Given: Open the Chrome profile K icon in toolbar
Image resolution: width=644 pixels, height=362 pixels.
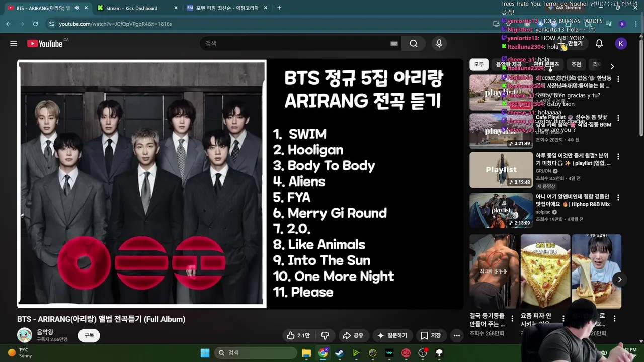Looking at the screenshot, I should (622, 24).
